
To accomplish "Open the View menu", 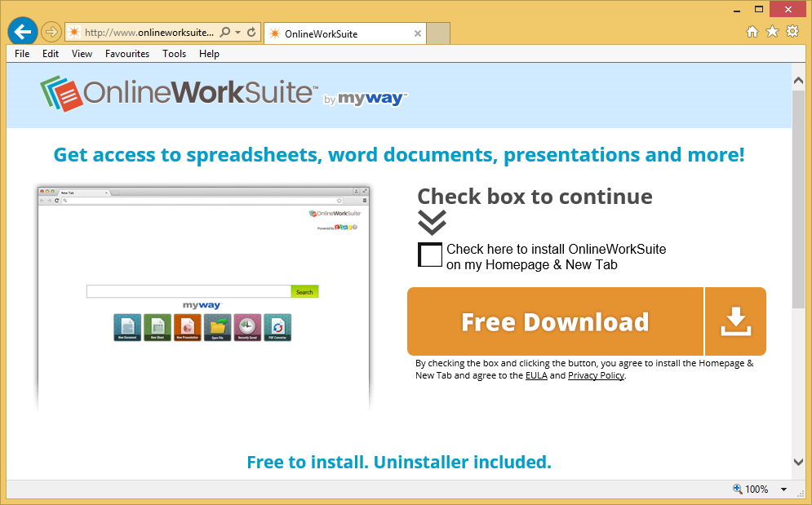I will (82, 54).
